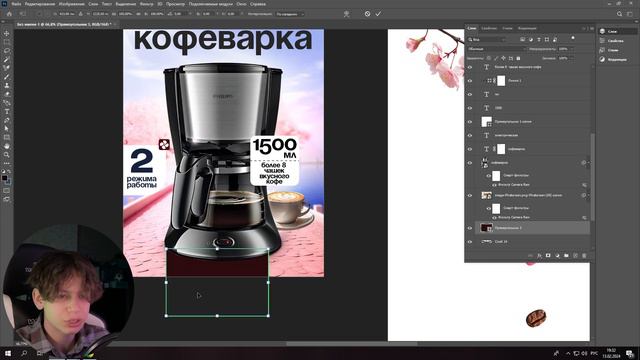
Task: Click the Layers panel vertical scrollbar
Action: (x=592, y=176)
